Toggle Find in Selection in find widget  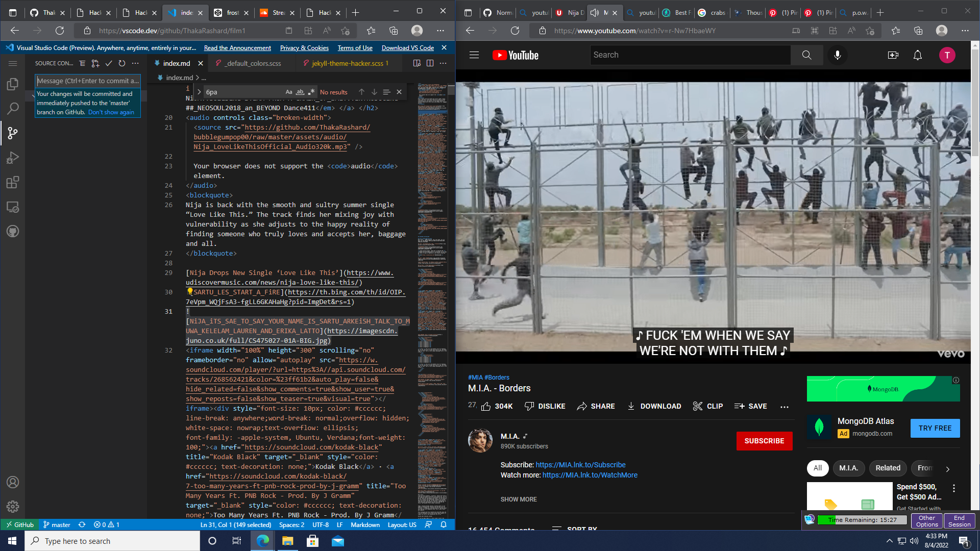[386, 92]
